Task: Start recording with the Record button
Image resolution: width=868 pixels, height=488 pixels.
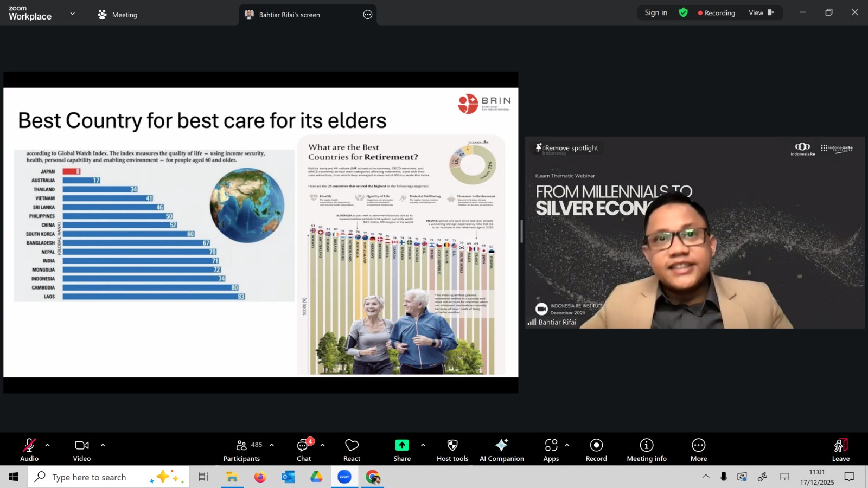Action: pos(596,450)
